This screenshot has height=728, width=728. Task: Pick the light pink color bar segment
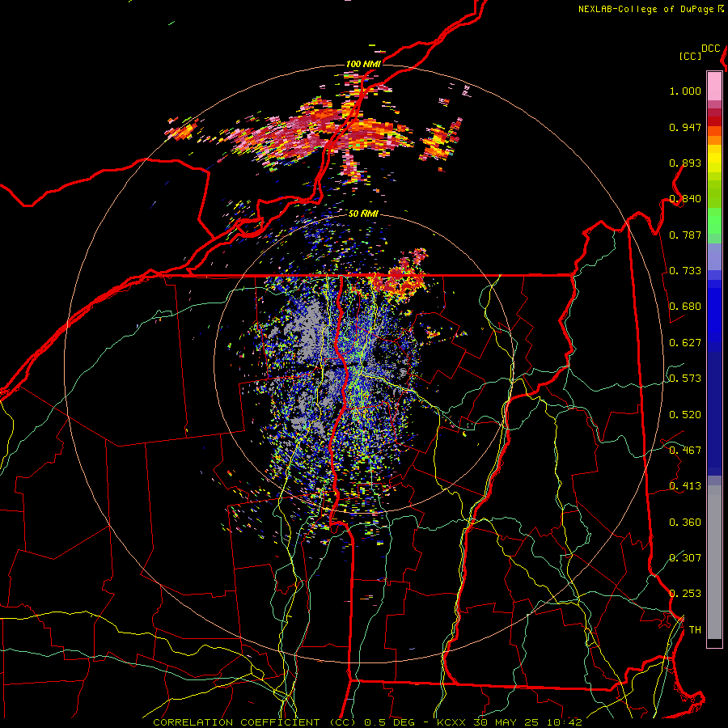pos(714,86)
